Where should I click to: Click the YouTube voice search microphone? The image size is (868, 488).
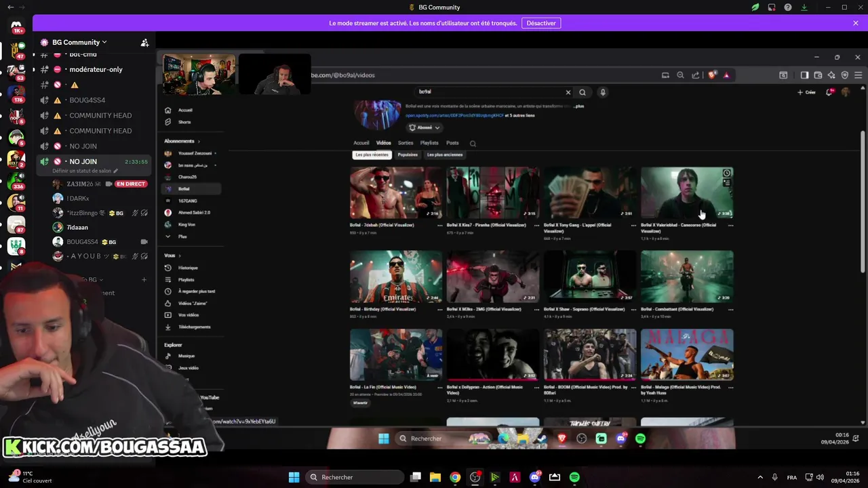602,92
